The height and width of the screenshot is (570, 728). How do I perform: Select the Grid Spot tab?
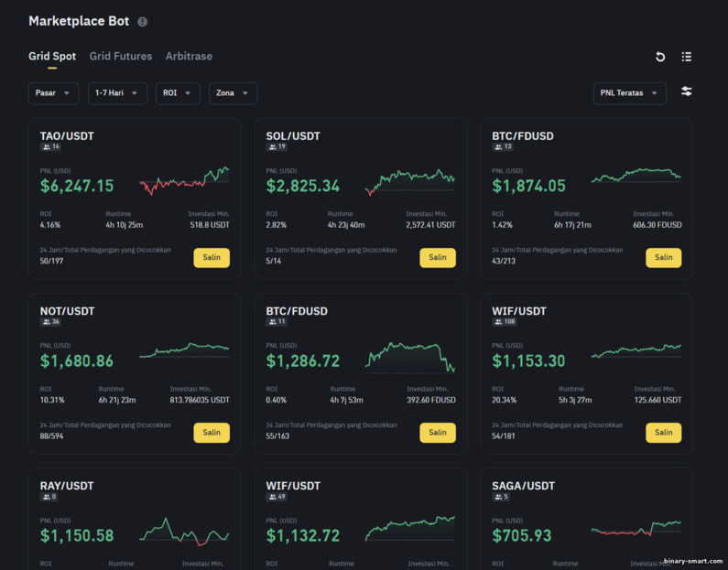(52, 56)
